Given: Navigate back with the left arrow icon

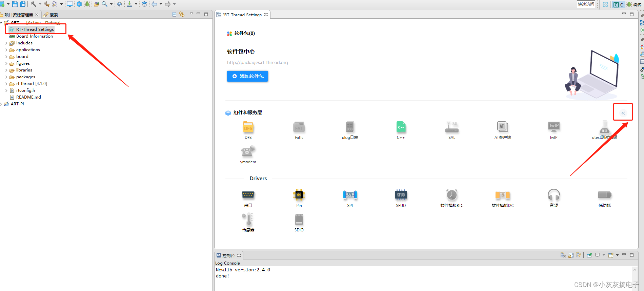Looking at the screenshot, I should point(154,4).
